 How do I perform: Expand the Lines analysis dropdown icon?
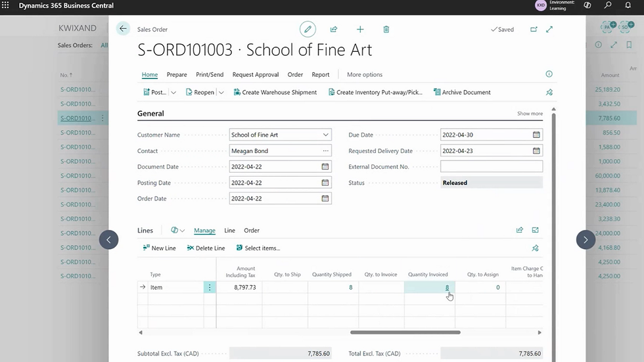(x=178, y=230)
